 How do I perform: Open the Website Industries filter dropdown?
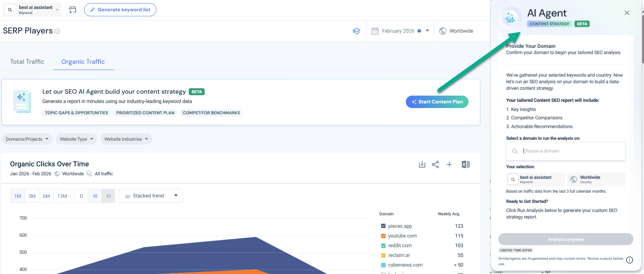(126, 139)
